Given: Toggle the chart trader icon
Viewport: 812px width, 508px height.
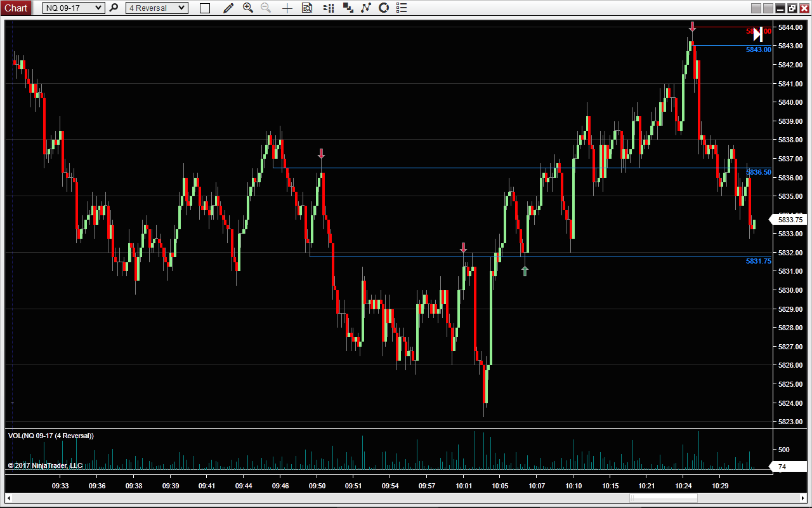Looking at the screenshot, I should coord(329,8).
